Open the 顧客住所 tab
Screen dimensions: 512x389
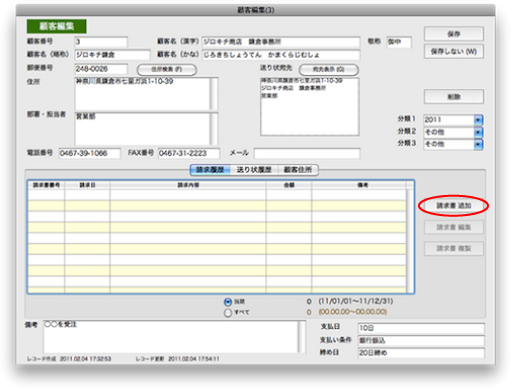tap(298, 170)
